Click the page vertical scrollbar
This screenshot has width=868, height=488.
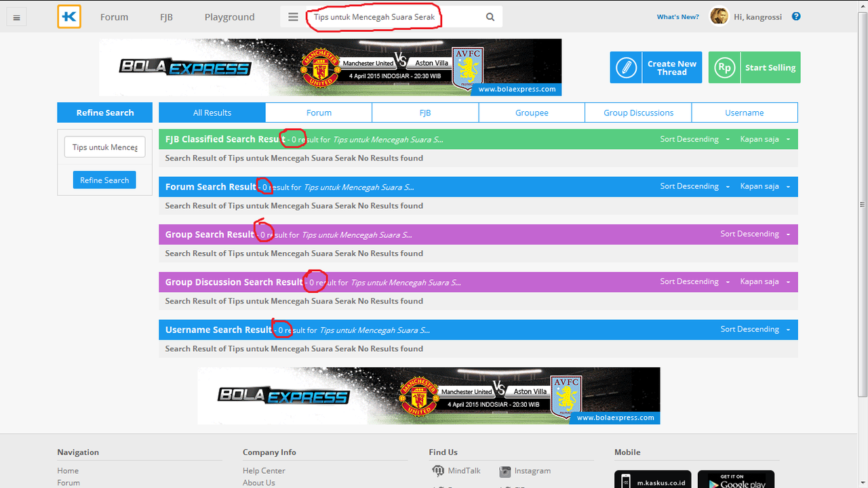tap(863, 203)
